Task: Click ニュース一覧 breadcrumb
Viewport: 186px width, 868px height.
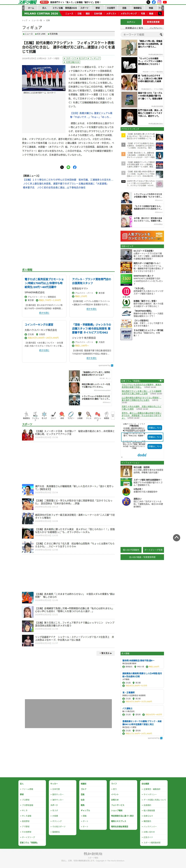Action: (37, 21)
